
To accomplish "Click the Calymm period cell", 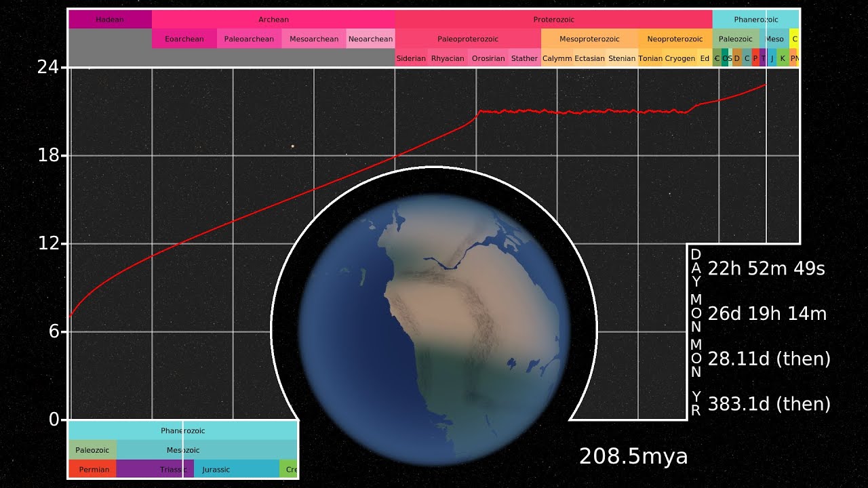I will tap(557, 58).
